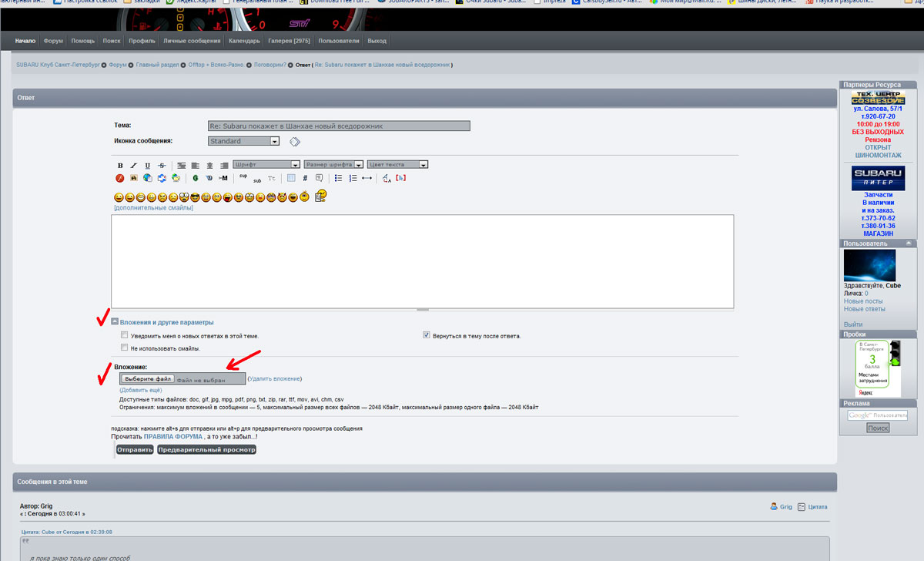
Task: Open the 'Цвет текста' color picker
Action: click(x=397, y=164)
